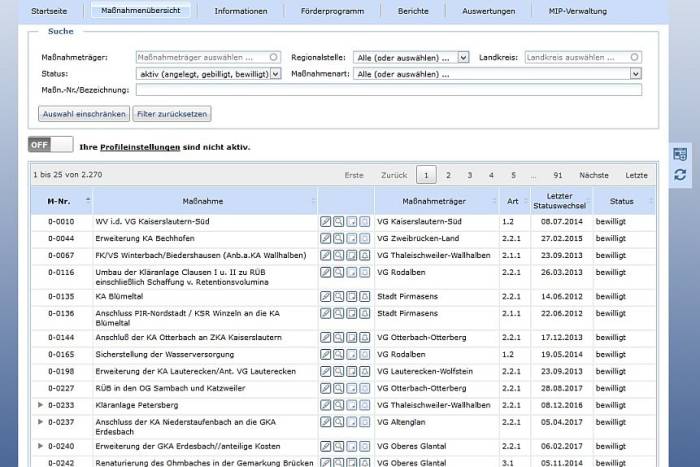Open note icon in row 0-0198
Image resolution: width=700 pixels, height=467 pixels.
[x=351, y=371]
